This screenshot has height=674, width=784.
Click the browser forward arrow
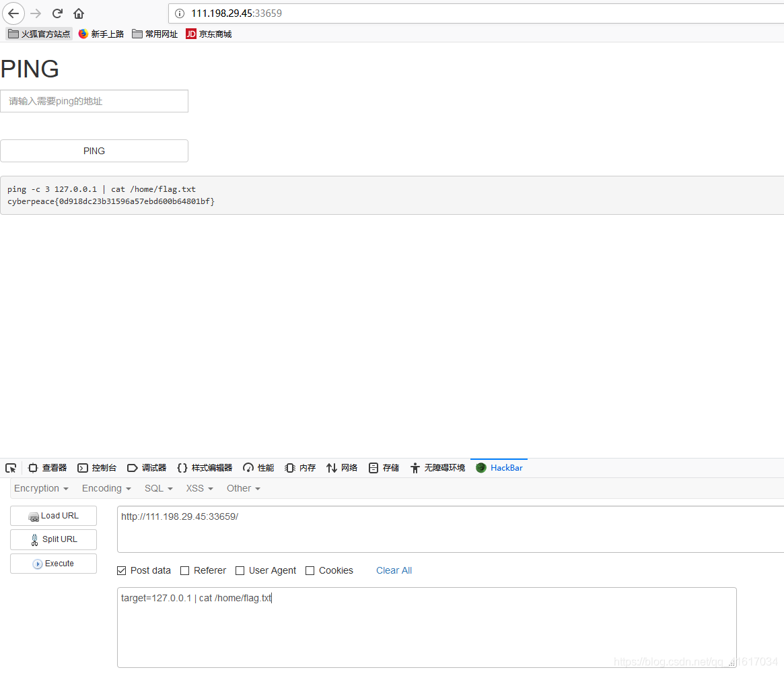tap(36, 13)
